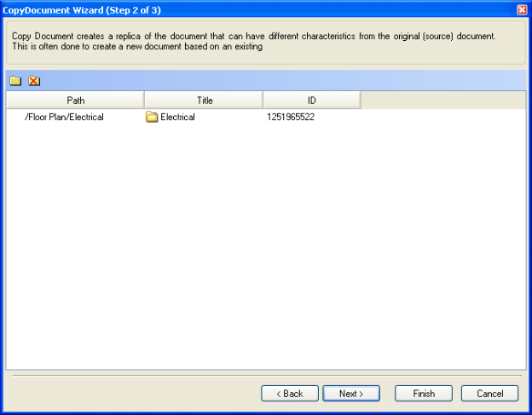Close the CopyDocument Wizard window

(522, 10)
